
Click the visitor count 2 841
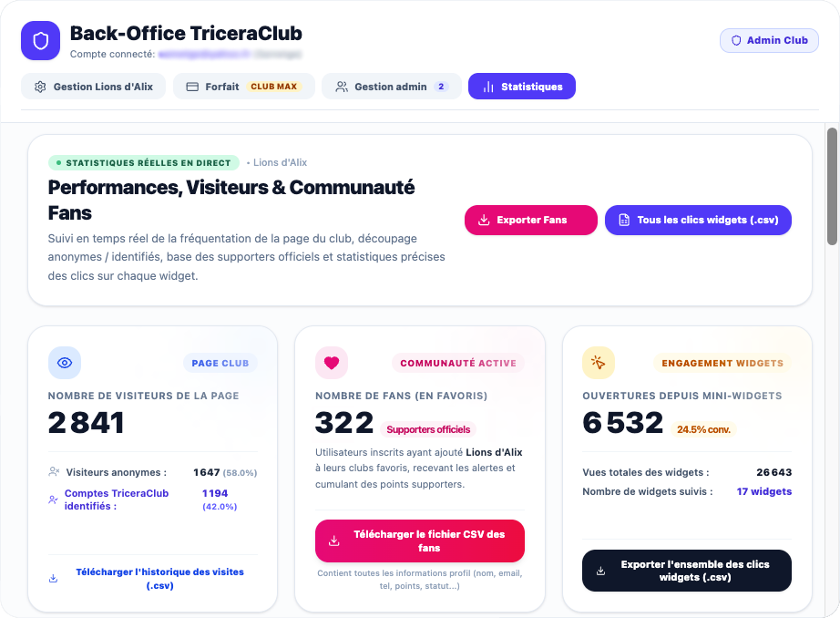87,422
